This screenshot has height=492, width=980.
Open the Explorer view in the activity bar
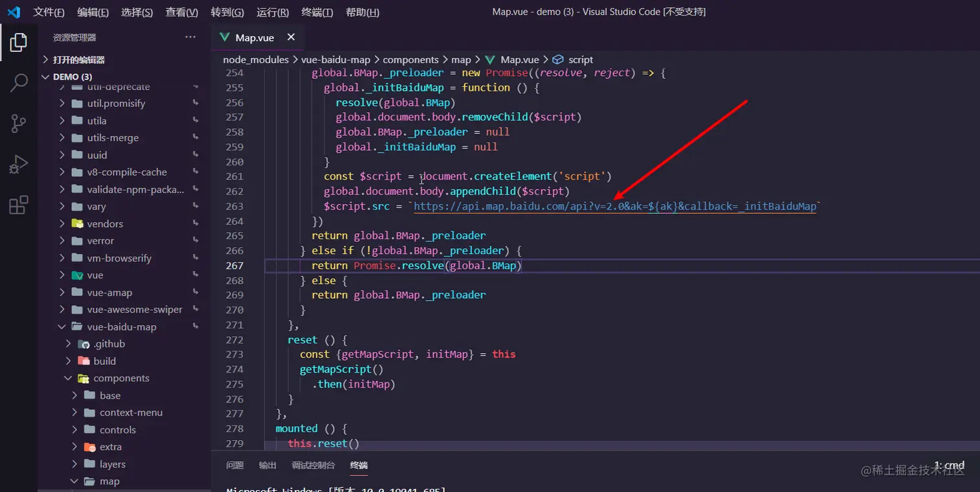18,42
